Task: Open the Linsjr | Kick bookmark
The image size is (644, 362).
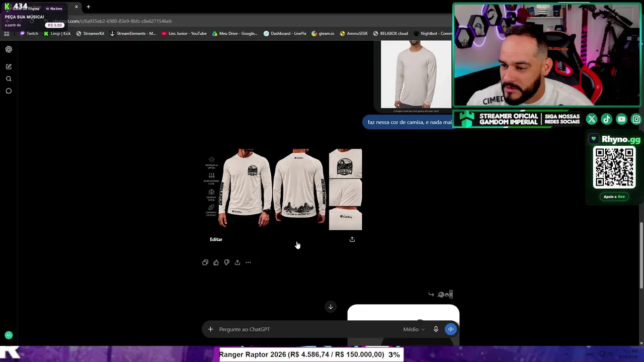Action: 57,34
